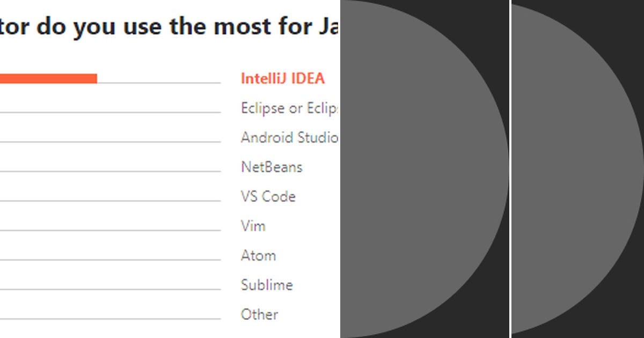Select the NetBeans entry
Screen dimensions: 644x338
coord(272,167)
